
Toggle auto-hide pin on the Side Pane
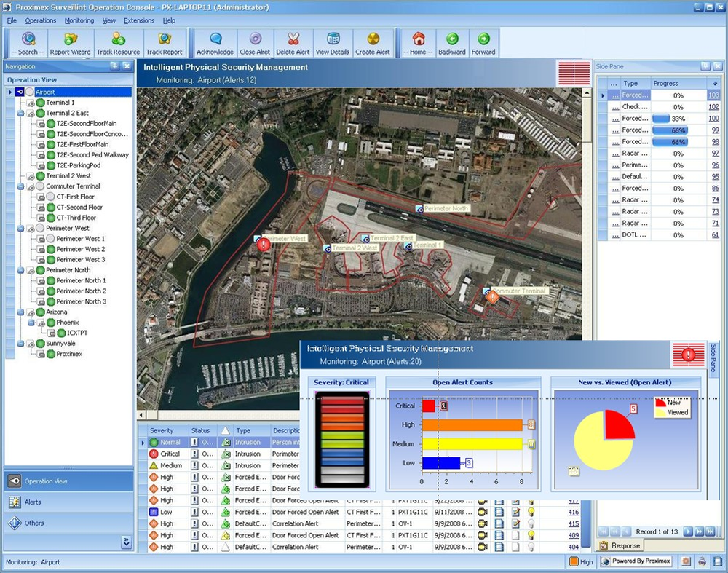(x=705, y=67)
